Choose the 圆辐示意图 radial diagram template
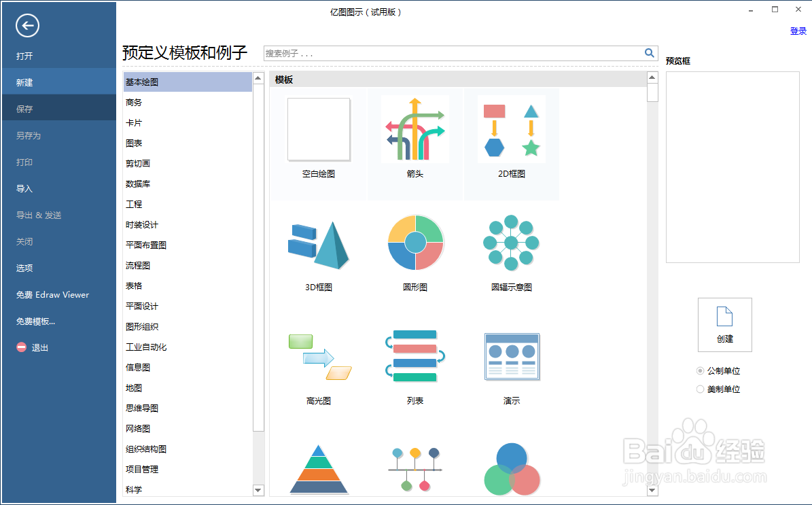 point(511,243)
